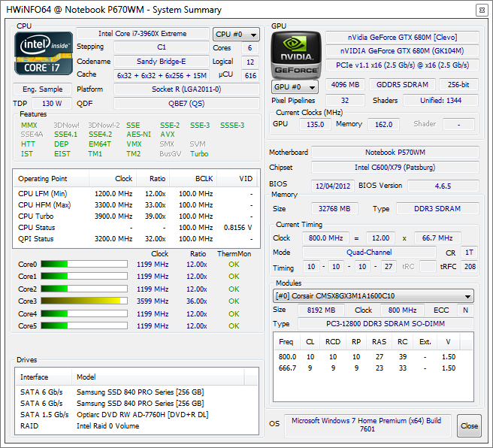Viewport: 493px width, 448px height.
Task: Click the Freq column header in Modules
Action: click(286, 342)
